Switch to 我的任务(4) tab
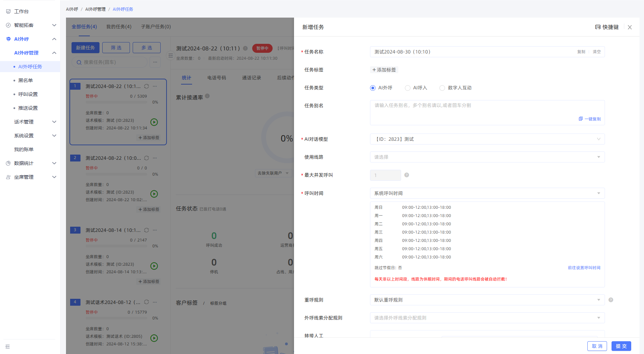The image size is (644, 354). [x=119, y=27]
